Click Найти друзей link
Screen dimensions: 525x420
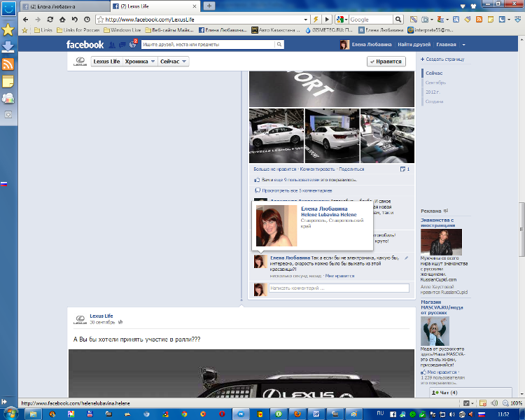[x=414, y=45]
